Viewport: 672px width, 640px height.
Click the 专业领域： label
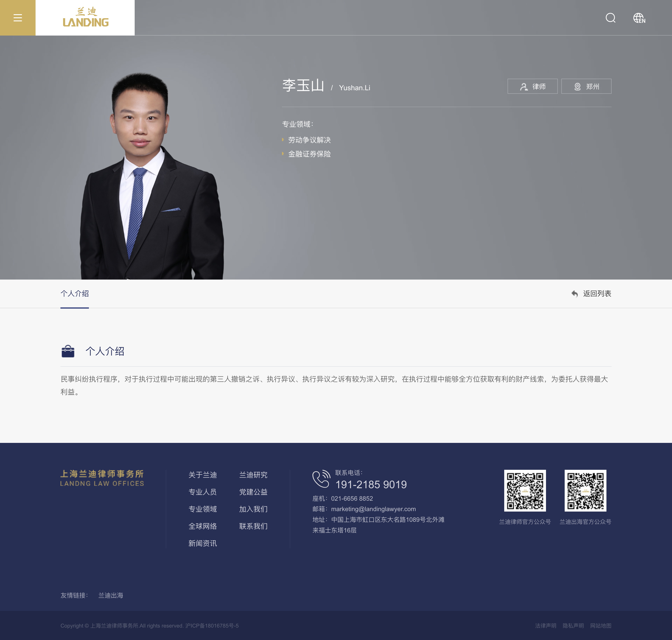point(298,124)
